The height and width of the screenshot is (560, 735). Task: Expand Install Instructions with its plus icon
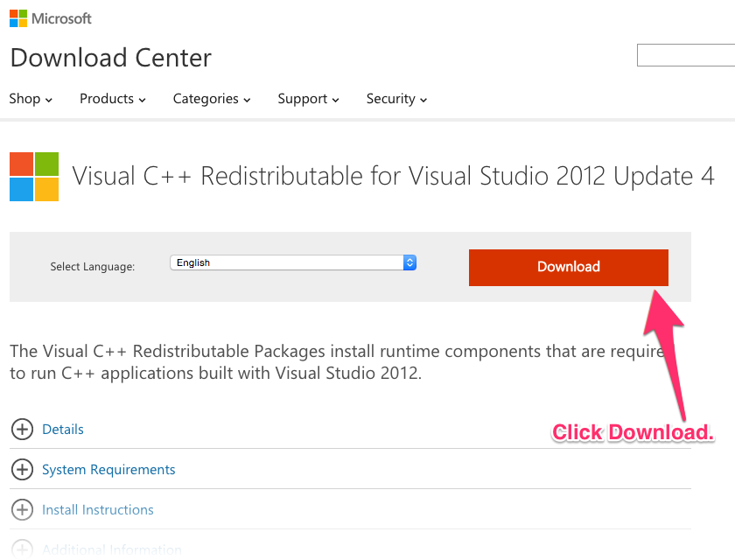pos(22,510)
